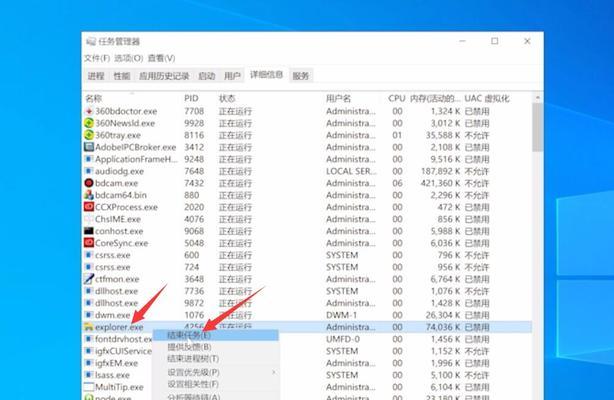
Task: Choose 提供反馈(B) in context menu
Action: [x=216, y=347]
